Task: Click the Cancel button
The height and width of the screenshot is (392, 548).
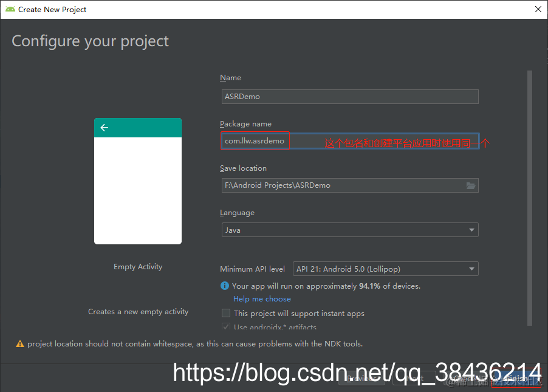Action: click(465, 379)
